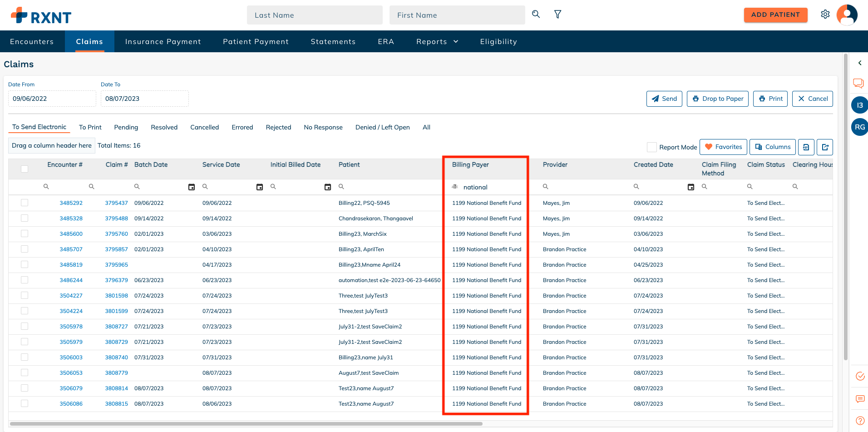Toggle the select-all header checkbox
868x432 pixels.
(25, 169)
